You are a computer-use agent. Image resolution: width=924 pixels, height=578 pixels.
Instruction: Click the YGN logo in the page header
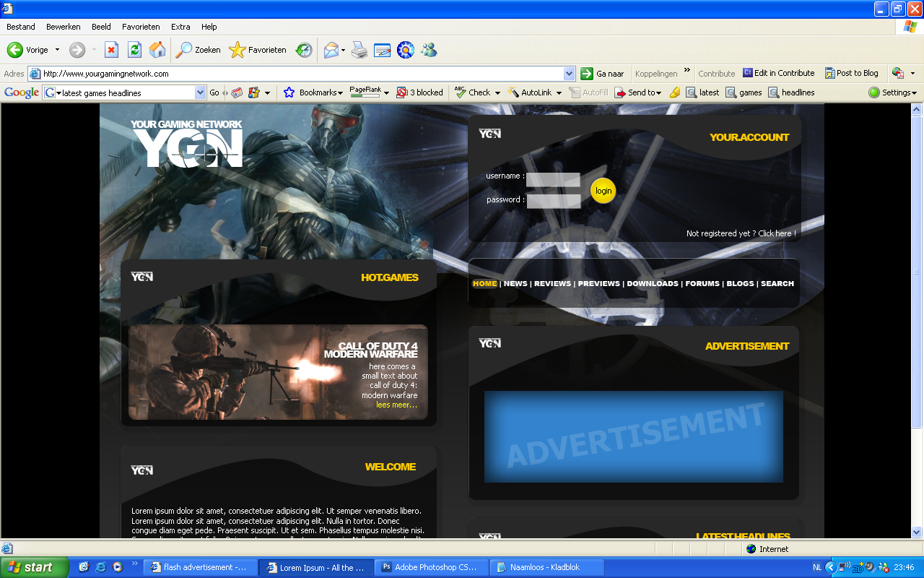point(186,144)
